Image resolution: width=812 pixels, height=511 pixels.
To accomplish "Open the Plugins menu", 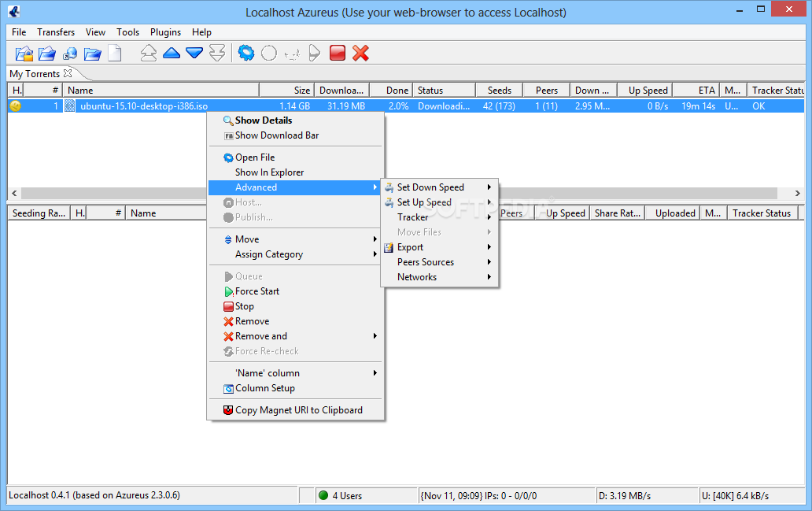I will [x=166, y=32].
